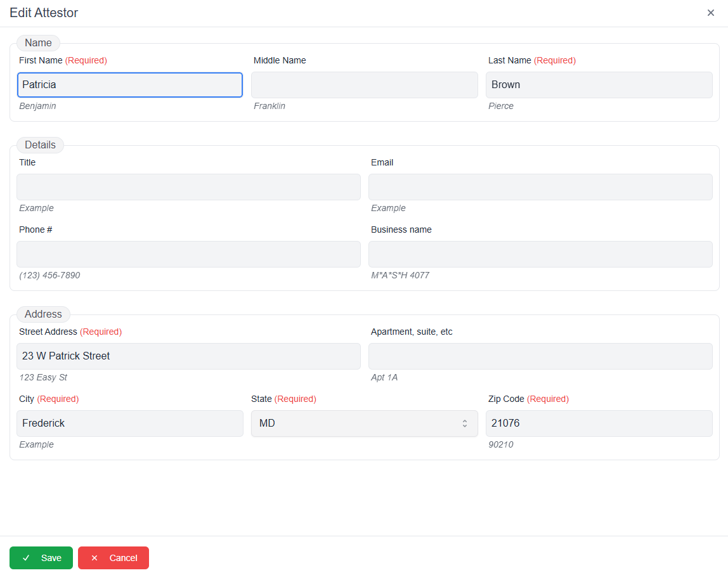Click the First Name (Required) label
Image resolution: width=728 pixels, height=575 pixels.
[63, 60]
